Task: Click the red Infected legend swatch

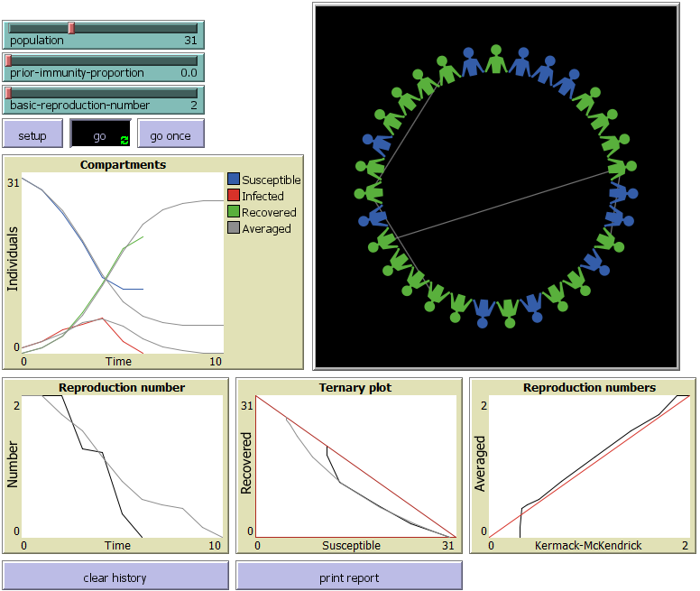Action: [x=234, y=196]
